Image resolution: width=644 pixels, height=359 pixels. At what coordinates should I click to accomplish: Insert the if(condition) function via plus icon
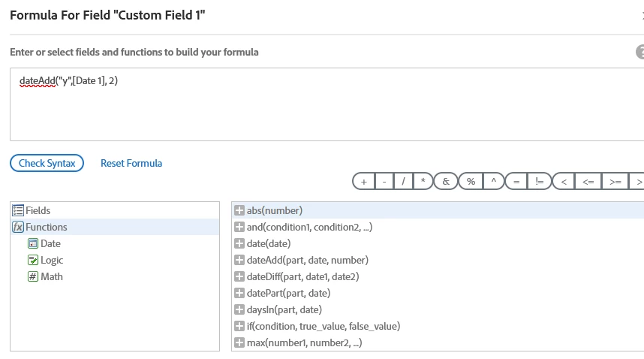[x=239, y=326]
